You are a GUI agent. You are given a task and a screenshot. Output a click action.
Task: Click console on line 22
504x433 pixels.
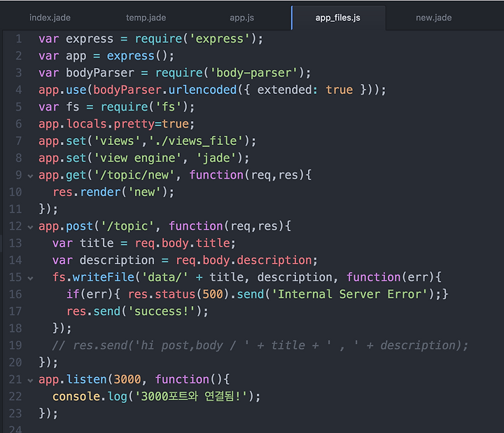click(76, 397)
